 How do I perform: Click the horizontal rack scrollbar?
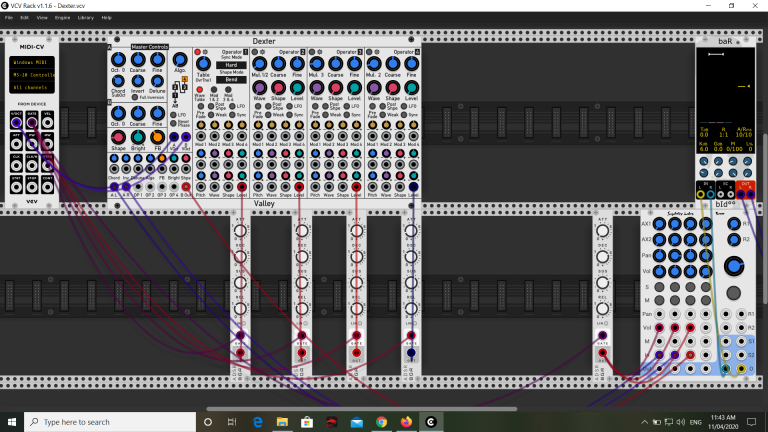tap(361, 408)
